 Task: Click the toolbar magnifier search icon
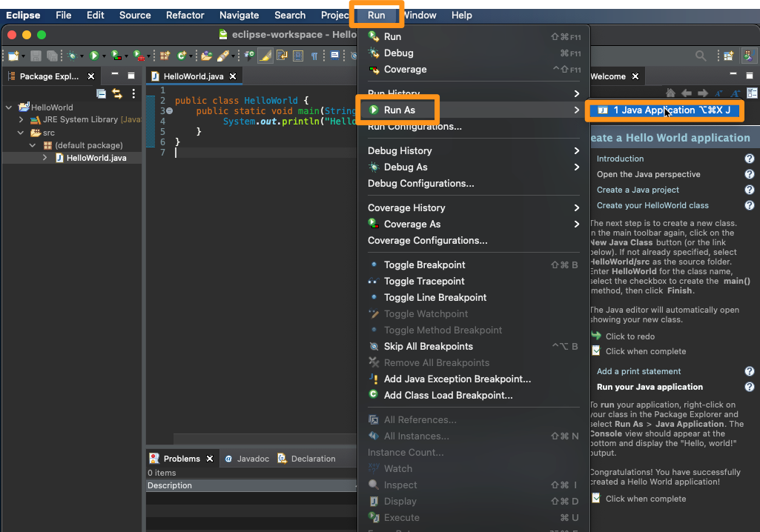click(x=701, y=56)
